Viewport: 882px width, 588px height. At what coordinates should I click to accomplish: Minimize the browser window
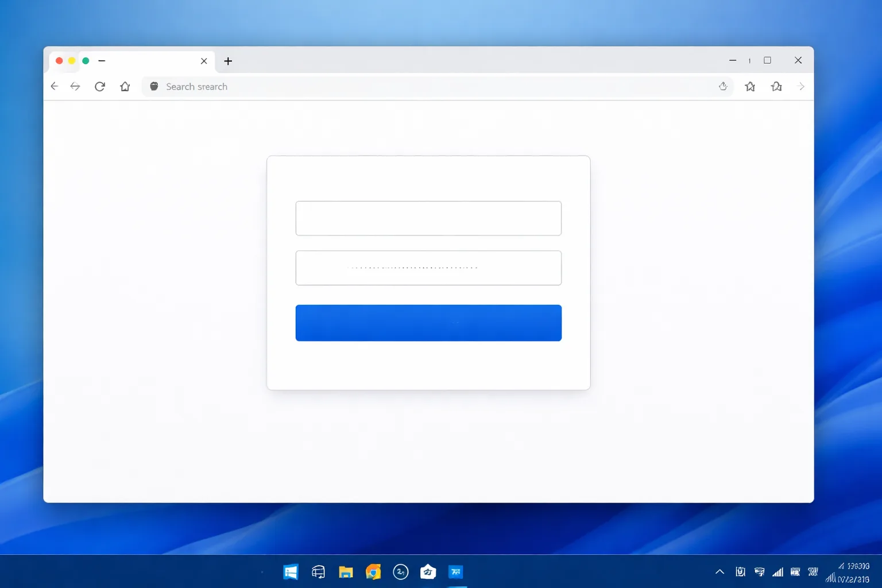(x=733, y=60)
